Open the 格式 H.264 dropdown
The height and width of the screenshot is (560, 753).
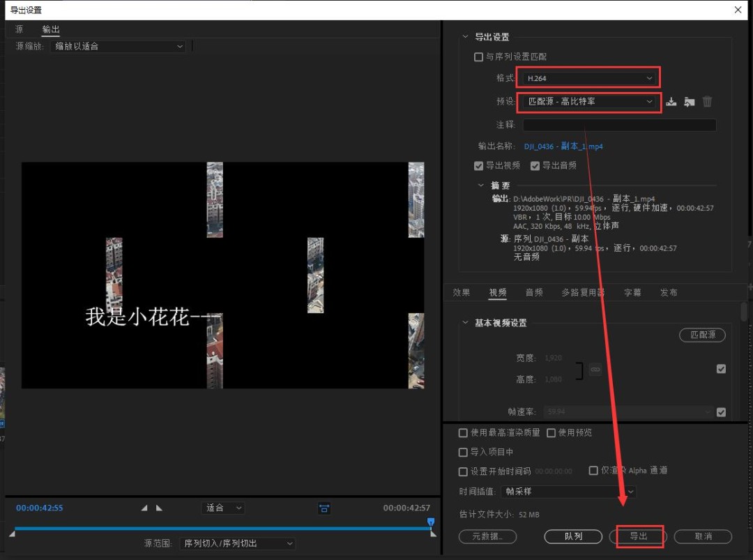coord(588,77)
